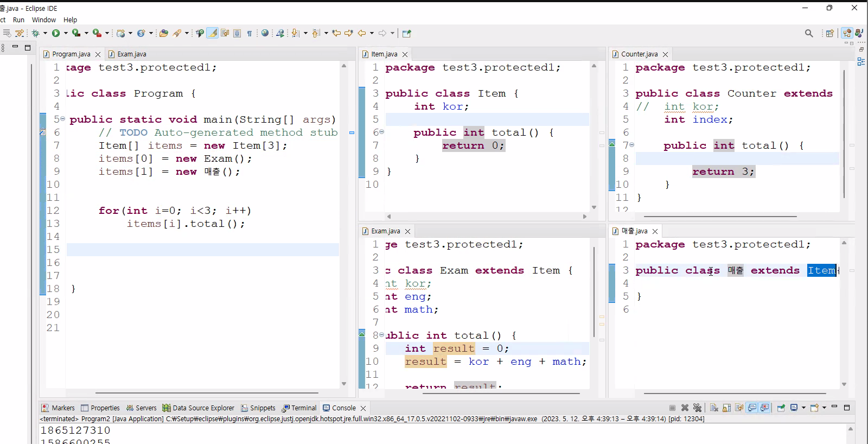
Task: Toggle Show Whitespace Characters pilcrow button
Action: pos(250,33)
